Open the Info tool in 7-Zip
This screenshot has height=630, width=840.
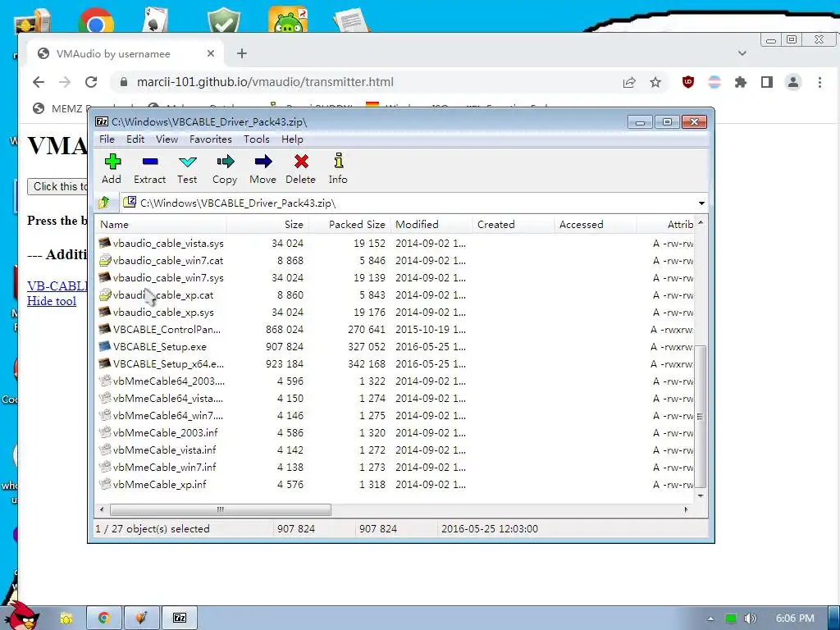(338, 169)
